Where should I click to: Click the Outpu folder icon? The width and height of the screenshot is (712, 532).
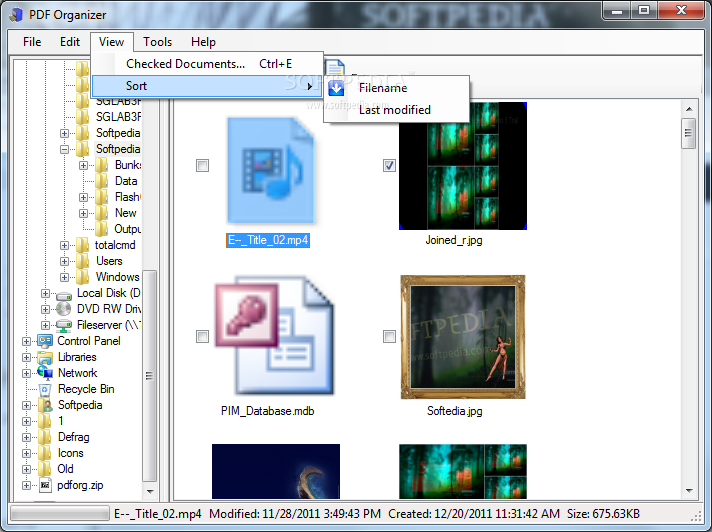click(x=102, y=229)
